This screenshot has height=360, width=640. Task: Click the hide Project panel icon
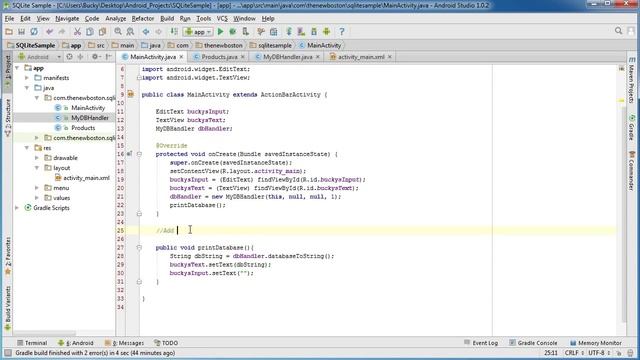click(109, 57)
